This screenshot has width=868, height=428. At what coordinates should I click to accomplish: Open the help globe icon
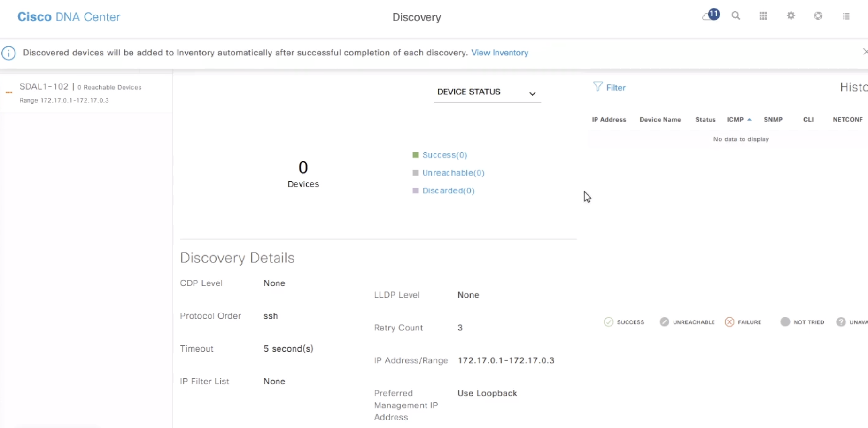click(818, 16)
